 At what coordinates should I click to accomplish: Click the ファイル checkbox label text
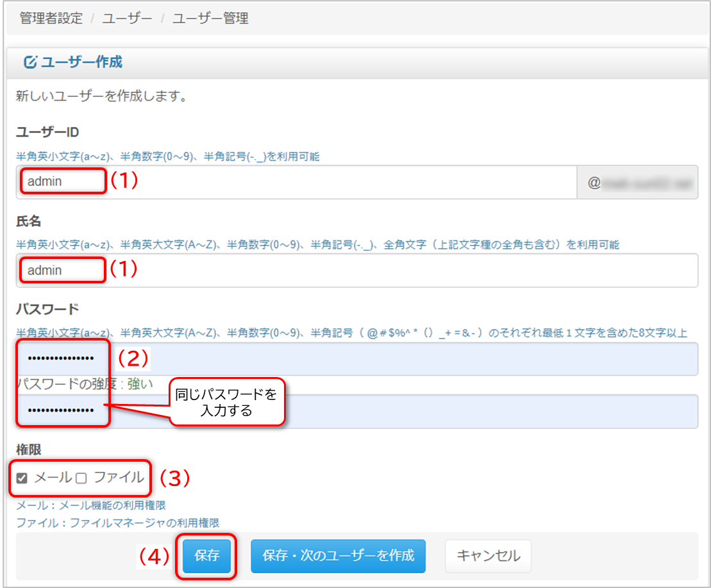119,477
